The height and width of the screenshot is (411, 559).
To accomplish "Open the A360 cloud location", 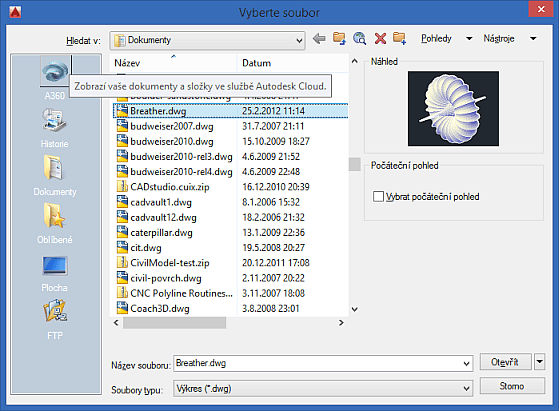I will coord(55,71).
